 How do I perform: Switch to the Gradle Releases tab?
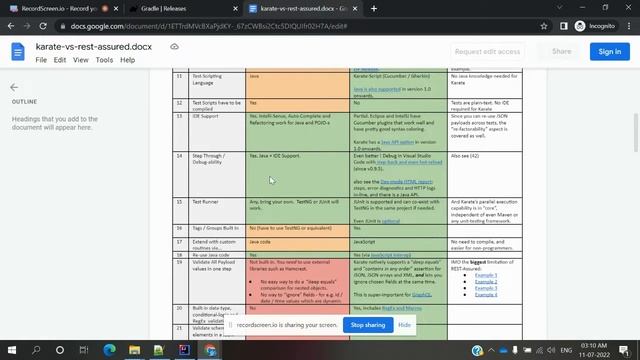(x=163, y=9)
